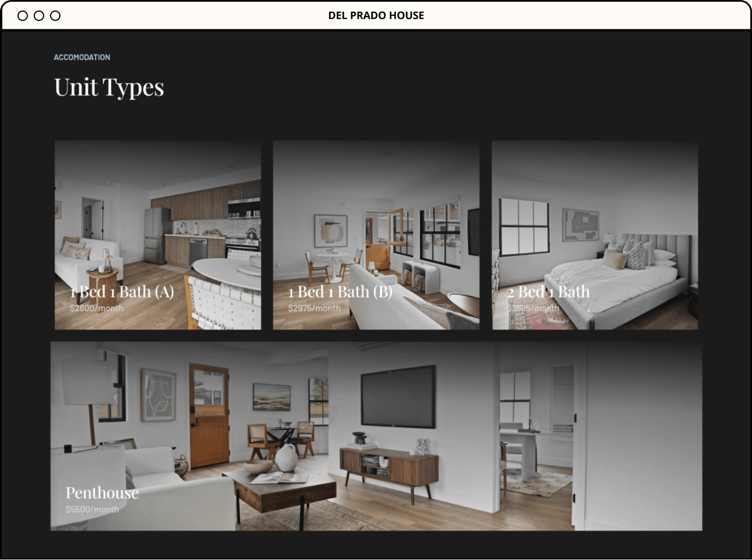The image size is (752, 560).
Task: Click the 'Penthouse' title text
Action: click(x=102, y=493)
